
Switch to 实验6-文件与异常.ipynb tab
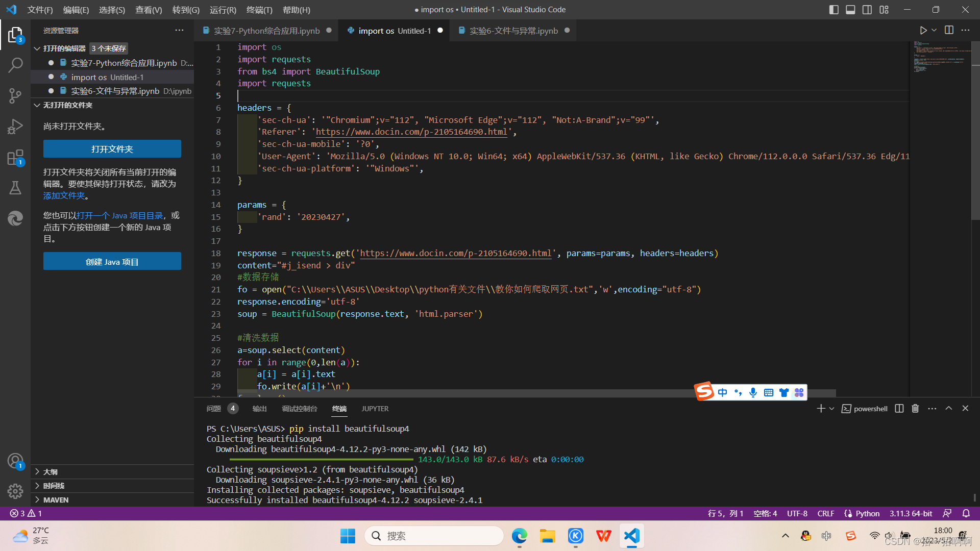513,31
